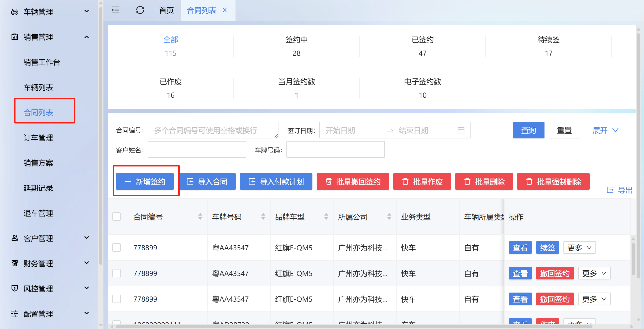Open 更多 dropdown in first row
Image resolution: width=644 pixels, height=329 pixels.
coord(579,247)
